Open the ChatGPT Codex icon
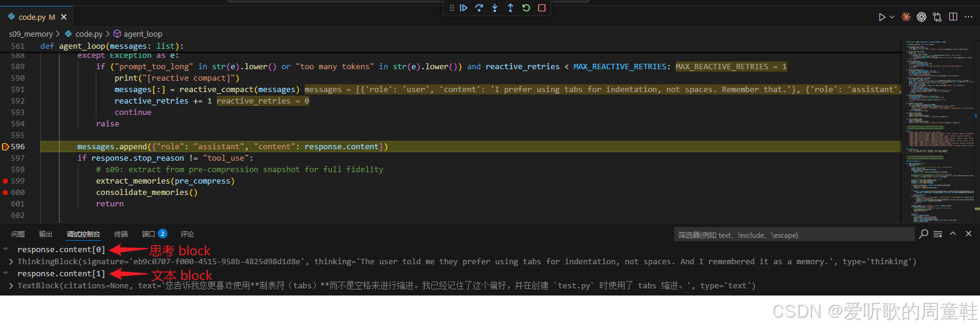This screenshot has height=328, width=980. (x=921, y=17)
